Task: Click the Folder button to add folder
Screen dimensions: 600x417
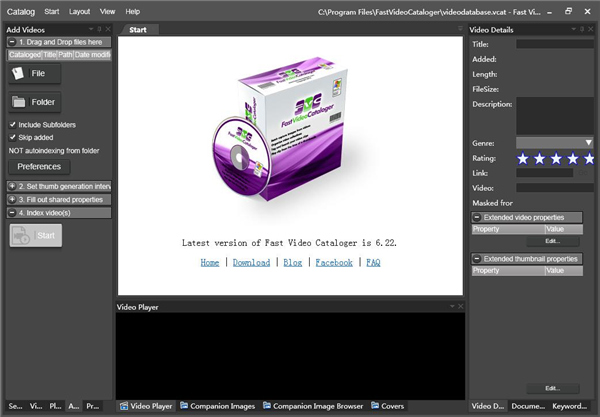Action: pyautogui.click(x=34, y=102)
